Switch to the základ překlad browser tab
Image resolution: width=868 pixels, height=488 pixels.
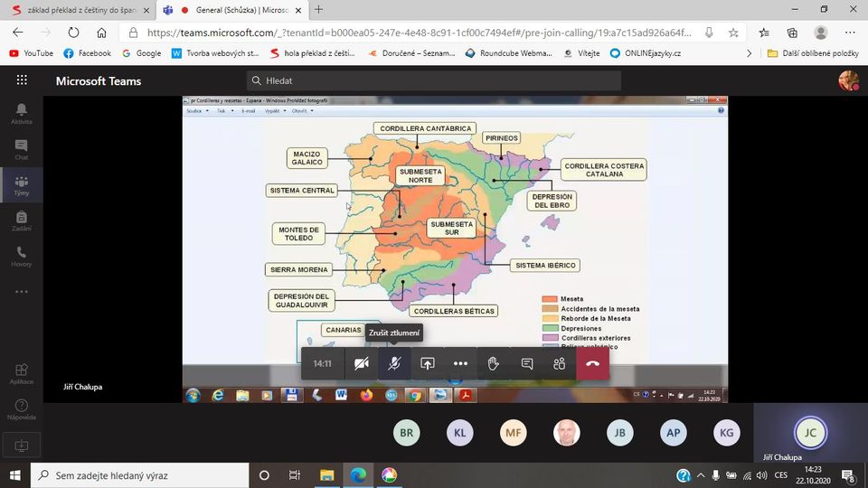(x=77, y=10)
